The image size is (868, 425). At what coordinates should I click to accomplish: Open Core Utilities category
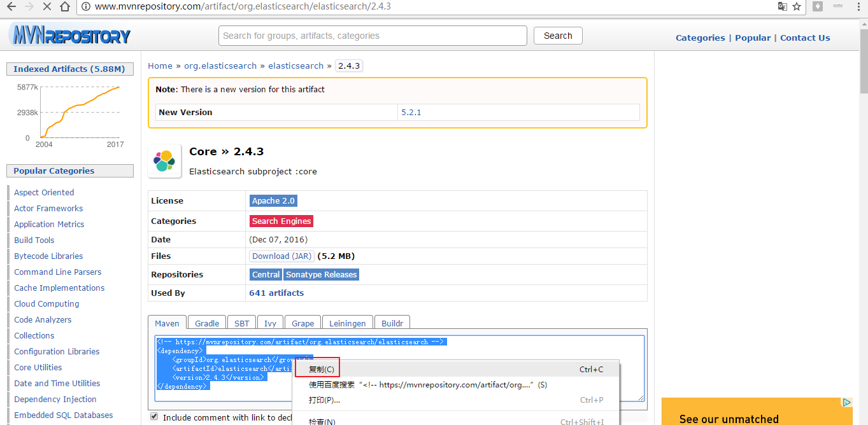[x=38, y=367]
